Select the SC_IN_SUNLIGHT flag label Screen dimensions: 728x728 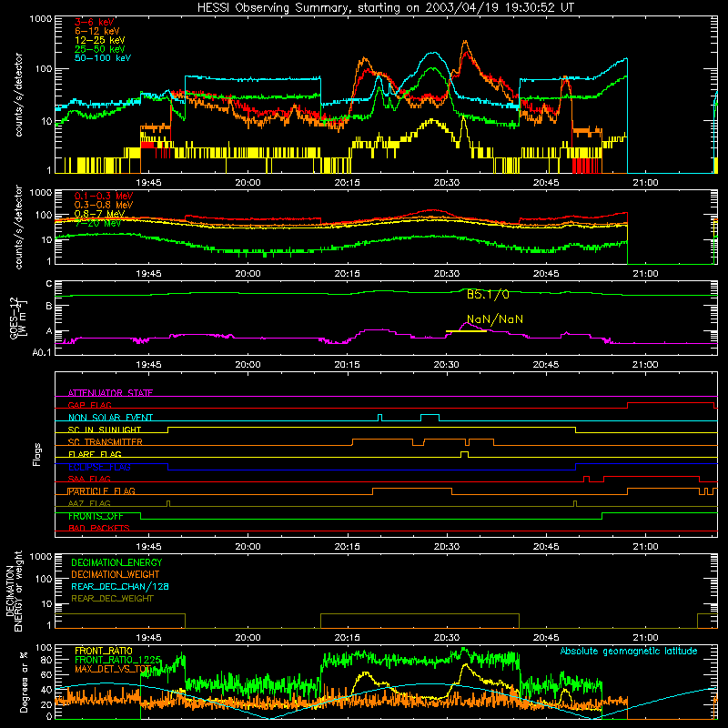click(x=105, y=430)
